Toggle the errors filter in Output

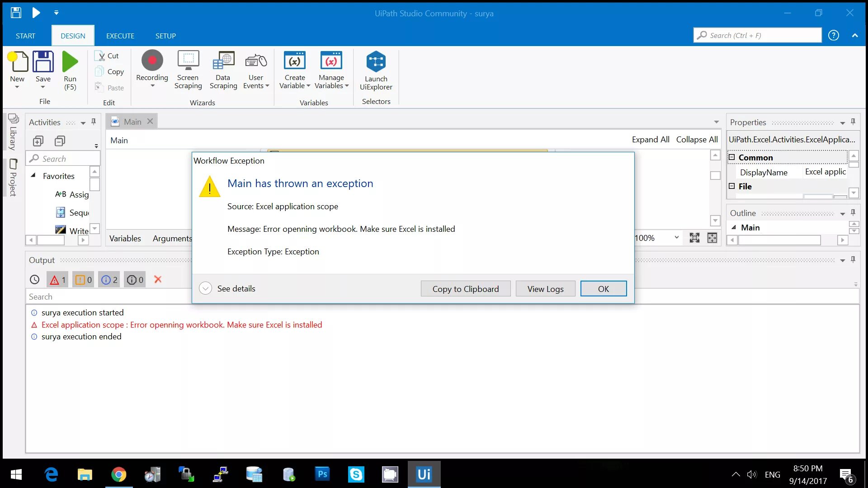57,280
